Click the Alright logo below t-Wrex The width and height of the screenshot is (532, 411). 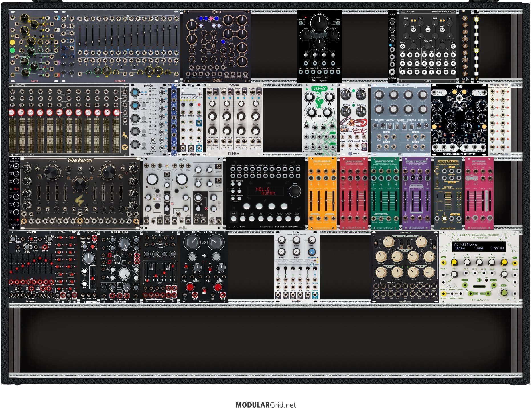tap(319, 154)
